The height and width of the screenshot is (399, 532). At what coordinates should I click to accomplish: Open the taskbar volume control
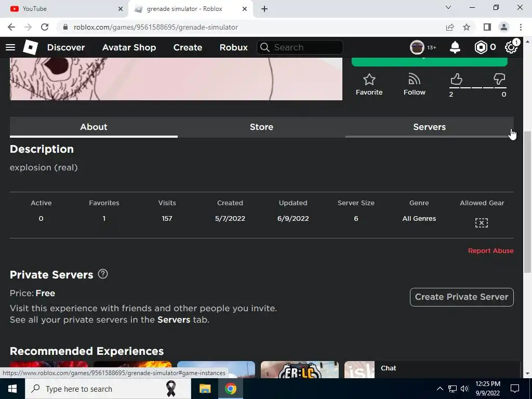click(x=464, y=389)
